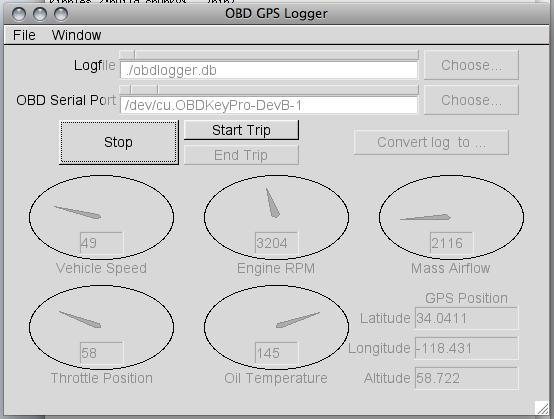The height and width of the screenshot is (419, 554).
Task: Click the Latitude value field
Action: (x=466, y=318)
